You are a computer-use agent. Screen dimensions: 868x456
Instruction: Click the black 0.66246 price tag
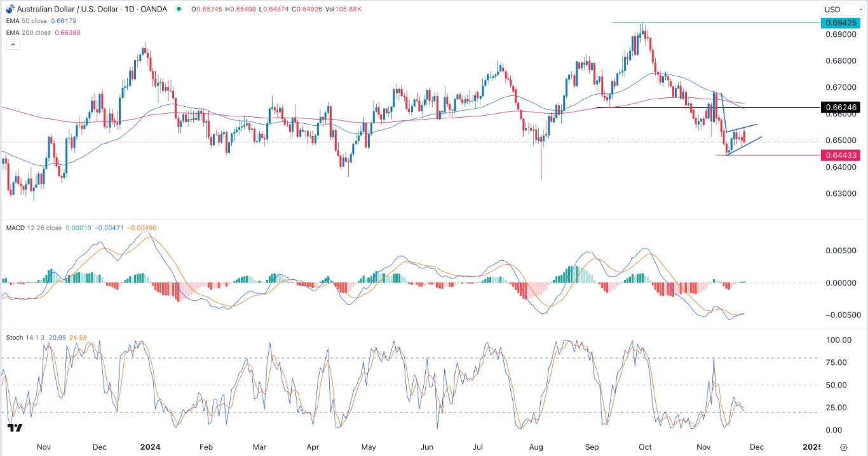click(840, 108)
